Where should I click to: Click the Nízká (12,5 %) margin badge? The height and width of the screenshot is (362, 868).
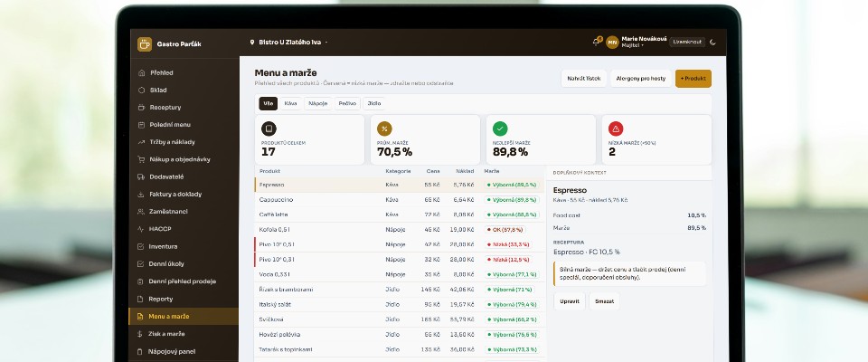(507, 260)
